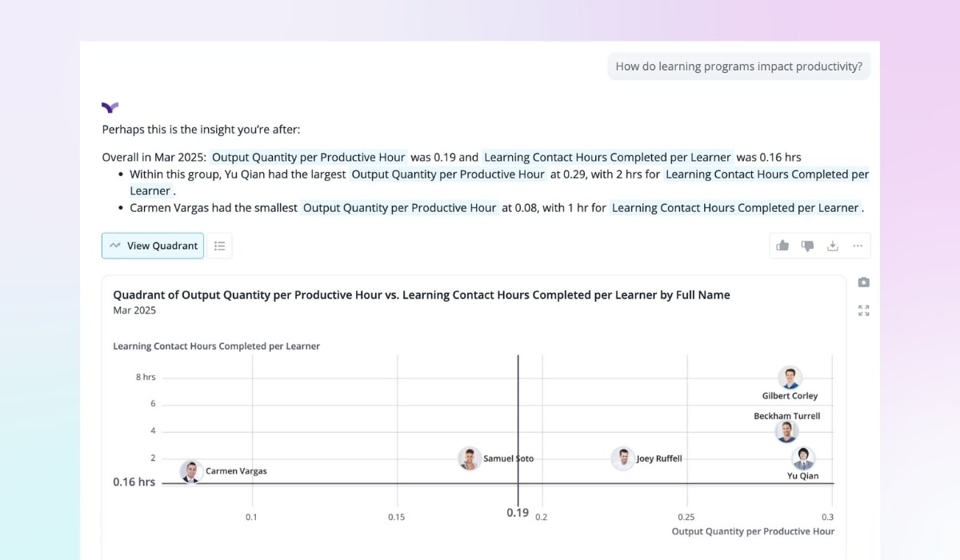Select Joey Ruffell's avatar on chart
Viewport: 960px width, 560px height.
(622, 458)
